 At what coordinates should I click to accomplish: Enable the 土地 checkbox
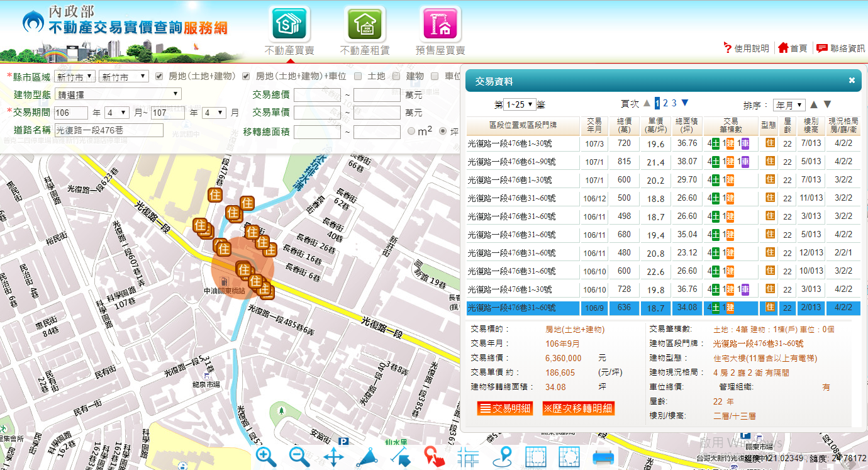click(x=358, y=76)
